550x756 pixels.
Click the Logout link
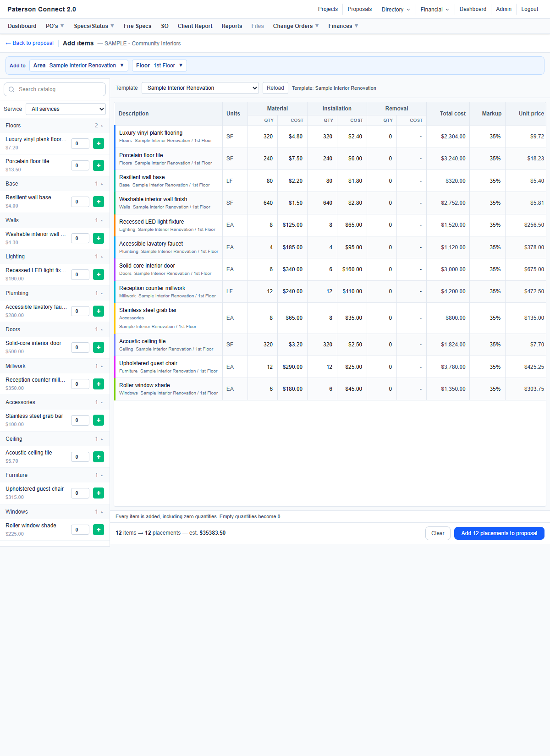pos(530,9)
